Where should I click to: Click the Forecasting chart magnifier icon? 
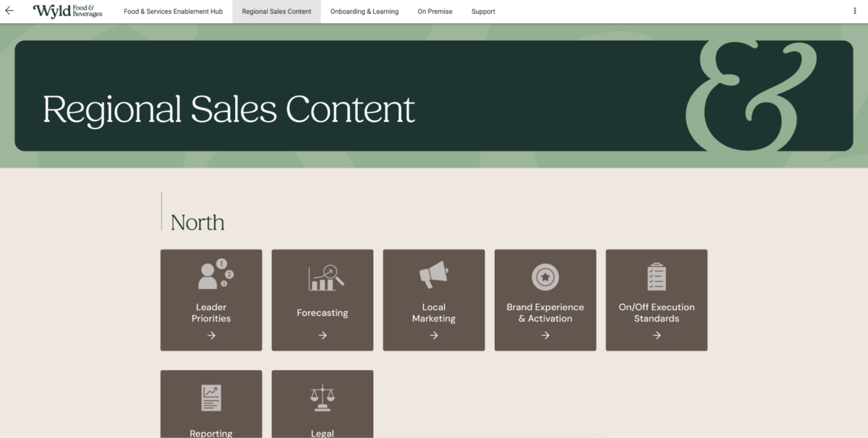[325, 278]
